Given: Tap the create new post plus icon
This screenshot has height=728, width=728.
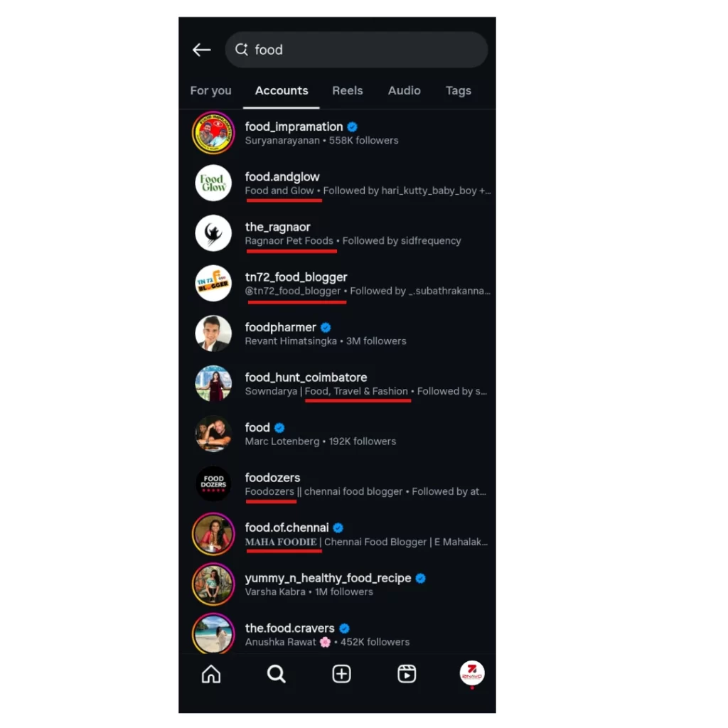Looking at the screenshot, I should pyautogui.click(x=341, y=674).
